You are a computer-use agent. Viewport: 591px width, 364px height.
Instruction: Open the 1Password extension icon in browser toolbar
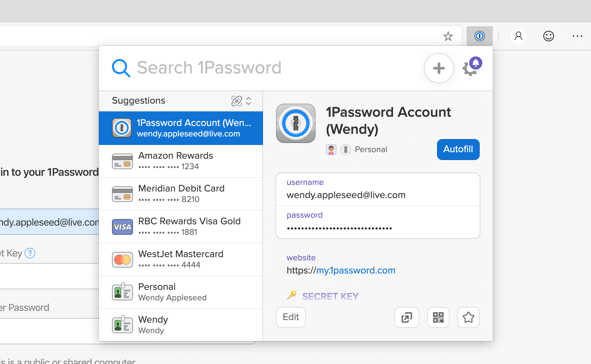(x=479, y=36)
